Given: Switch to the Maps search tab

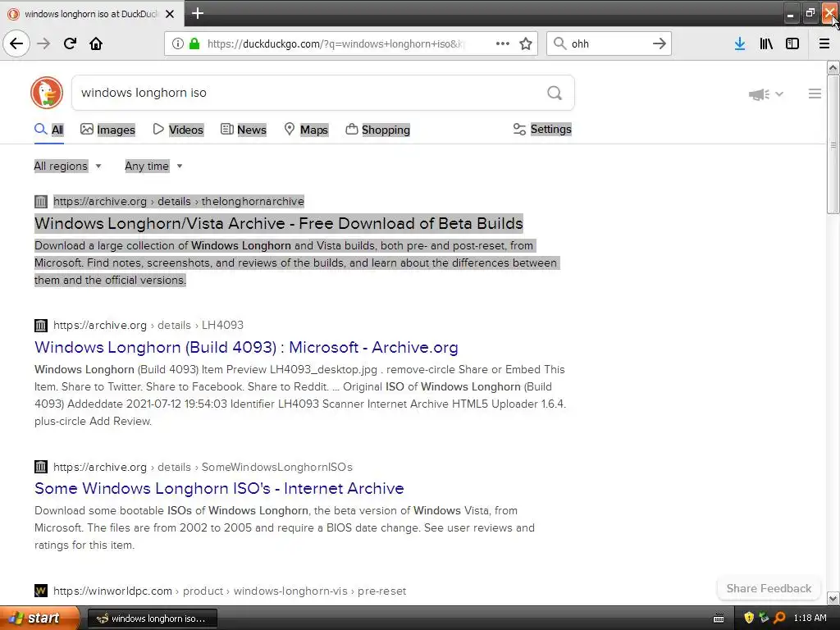Looking at the screenshot, I should click(x=306, y=130).
